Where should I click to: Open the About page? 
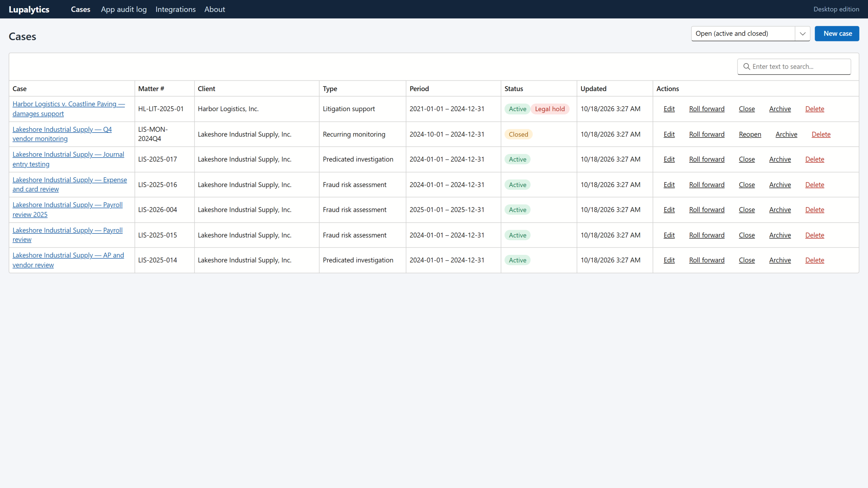click(215, 9)
